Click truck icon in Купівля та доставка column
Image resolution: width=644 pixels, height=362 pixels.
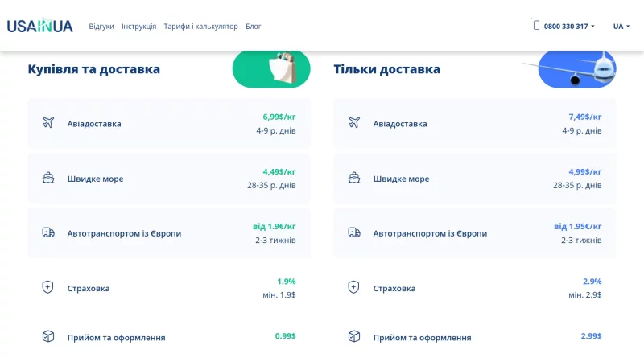coord(48,232)
